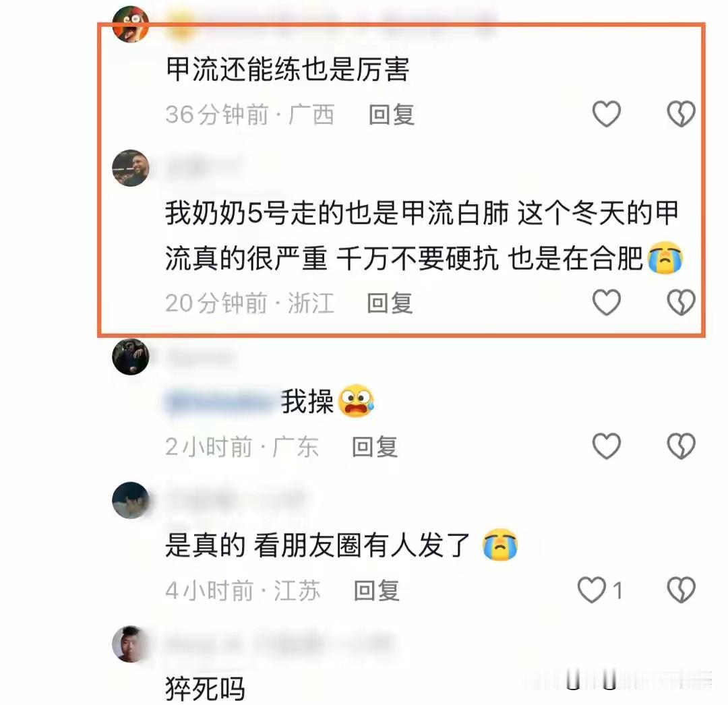Image resolution: width=728 pixels, height=705 pixels.
Task: Reply to the 2小时前 广东 comment
Action: point(374,447)
